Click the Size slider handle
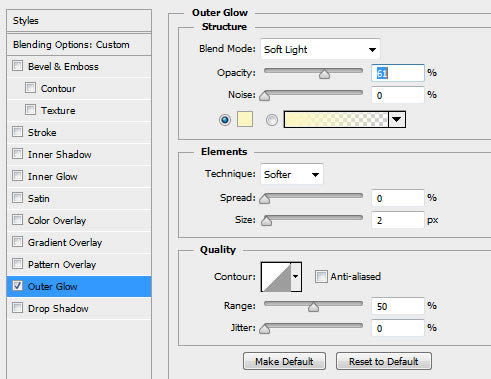 (x=266, y=221)
